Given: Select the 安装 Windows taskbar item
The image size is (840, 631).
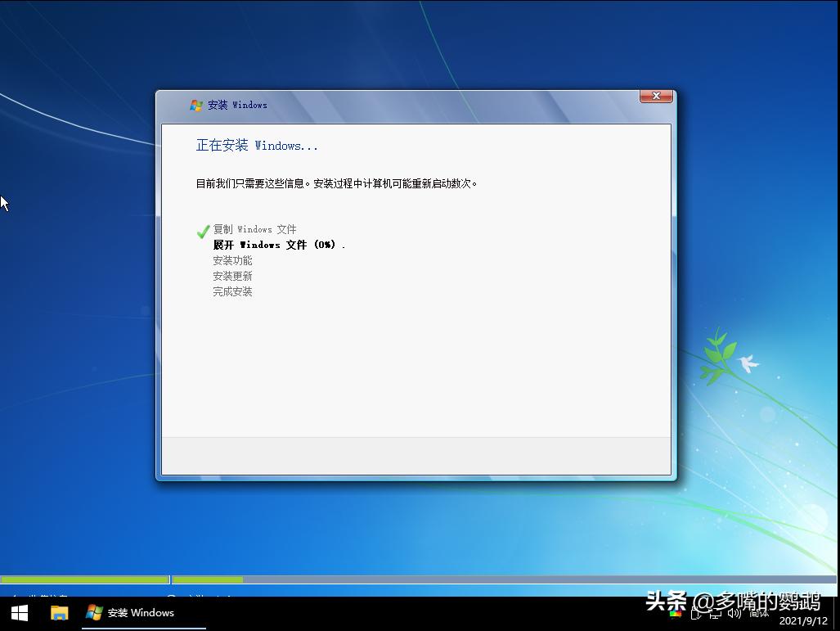Looking at the screenshot, I should 144,613.
